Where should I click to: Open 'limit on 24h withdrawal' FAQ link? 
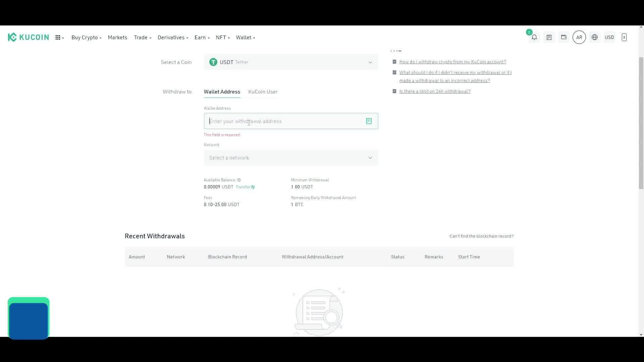pos(435,91)
